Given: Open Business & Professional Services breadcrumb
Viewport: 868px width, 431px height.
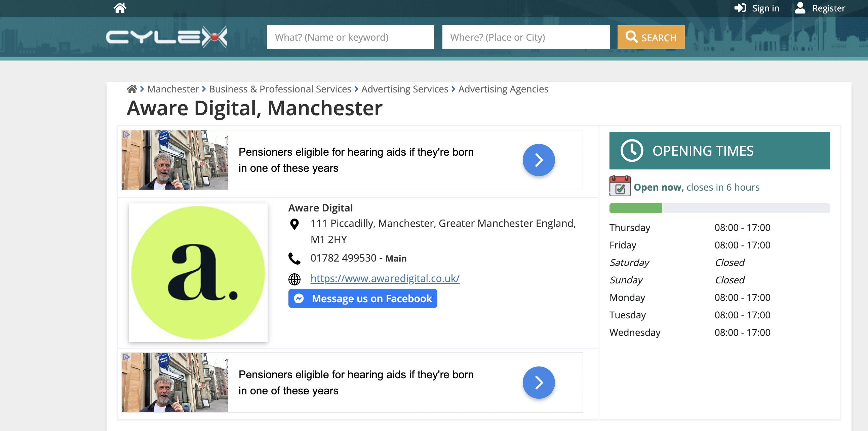Looking at the screenshot, I should coord(280,89).
